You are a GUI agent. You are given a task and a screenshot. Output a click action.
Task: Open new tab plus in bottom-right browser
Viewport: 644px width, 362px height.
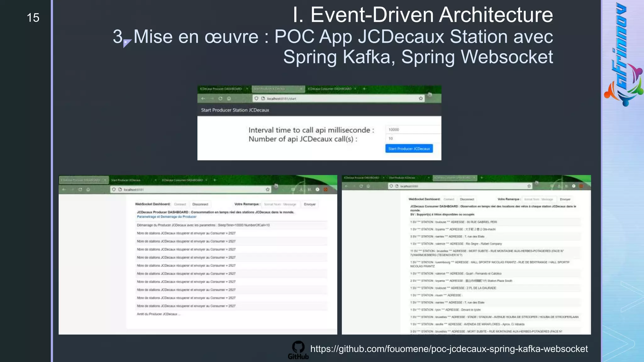coord(481,178)
